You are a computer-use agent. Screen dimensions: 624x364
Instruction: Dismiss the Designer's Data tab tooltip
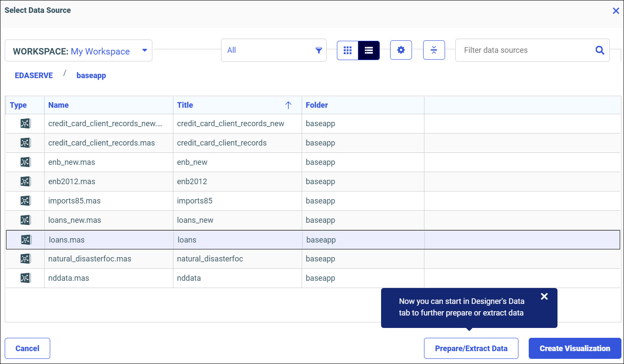pos(544,297)
